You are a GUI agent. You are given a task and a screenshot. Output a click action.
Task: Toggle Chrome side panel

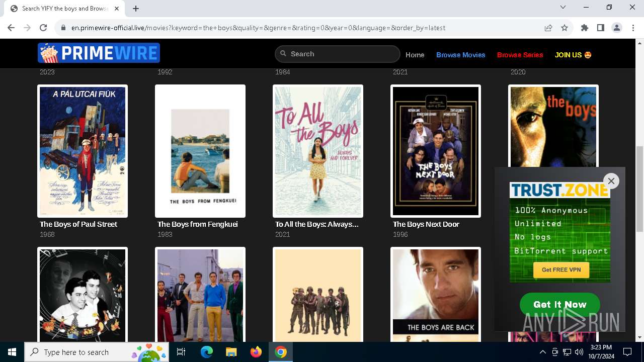click(x=601, y=28)
